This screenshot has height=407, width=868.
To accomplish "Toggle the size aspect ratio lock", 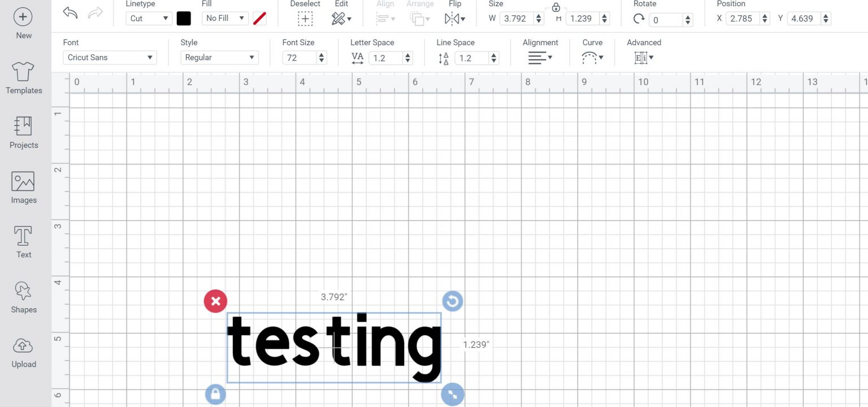I will 556,7.
